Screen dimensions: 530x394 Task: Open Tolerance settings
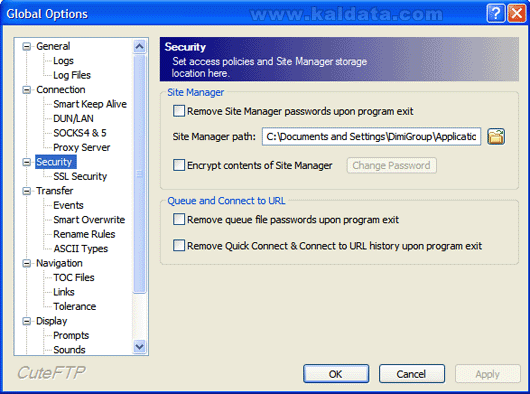[75, 306]
